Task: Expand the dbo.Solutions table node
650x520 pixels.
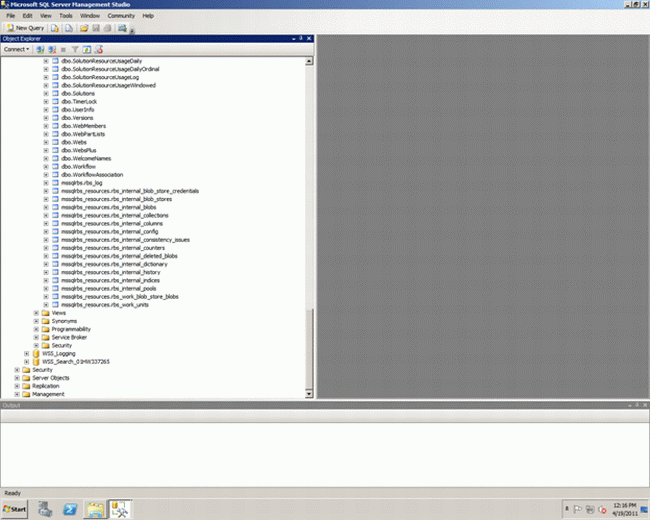Action: tap(46, 94)
